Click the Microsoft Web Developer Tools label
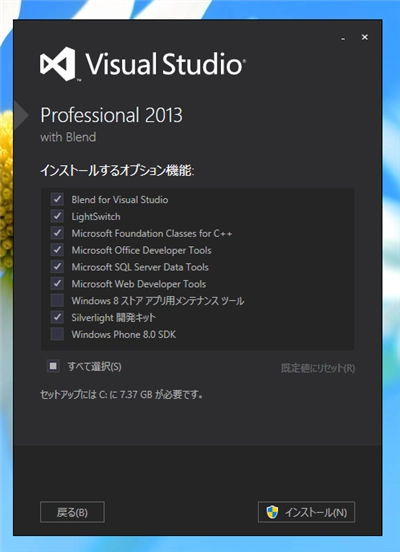 (x=139, y=284)
